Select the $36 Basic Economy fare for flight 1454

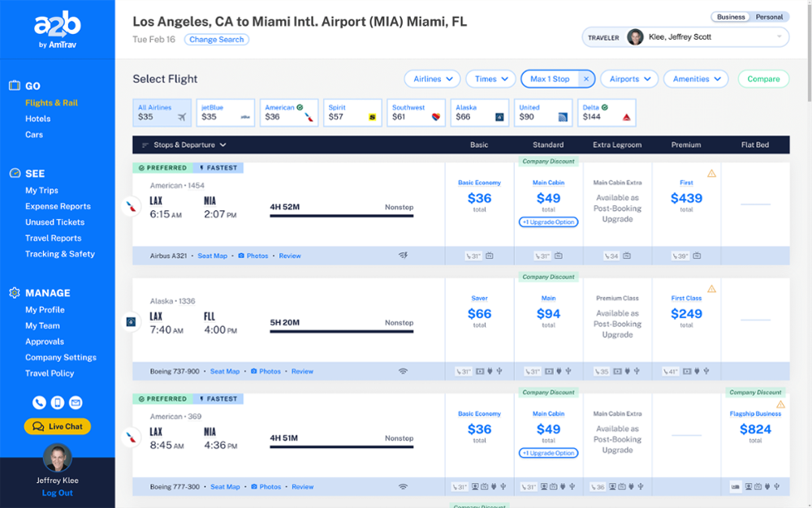point(479,198)
